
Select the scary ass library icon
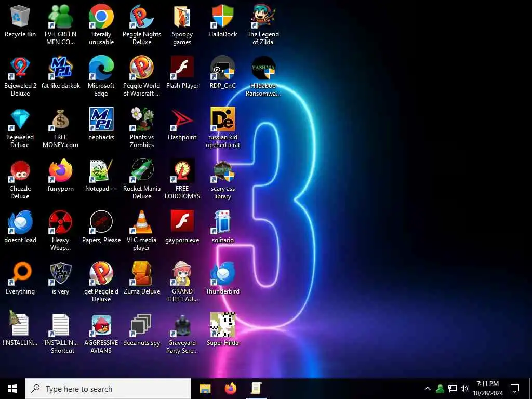coord(222,170)
